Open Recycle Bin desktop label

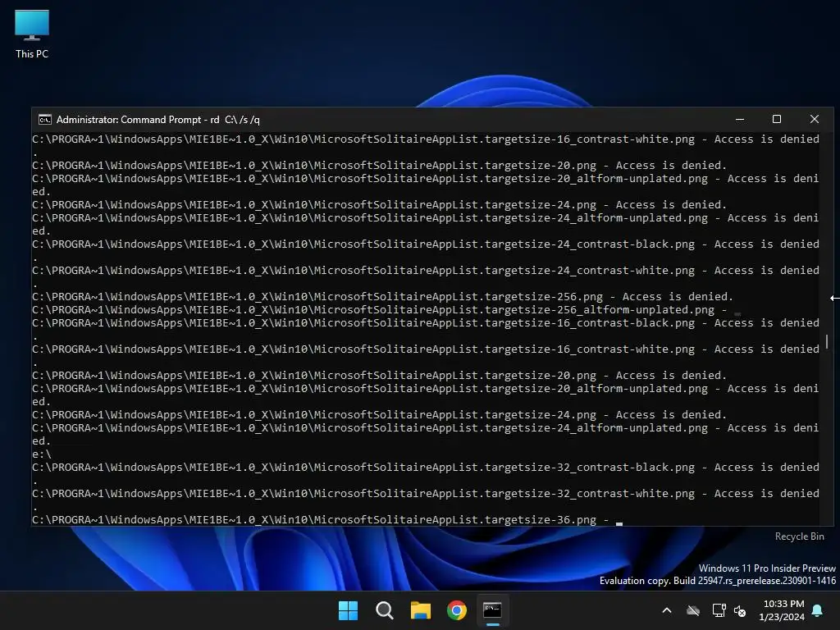point(799,536)
